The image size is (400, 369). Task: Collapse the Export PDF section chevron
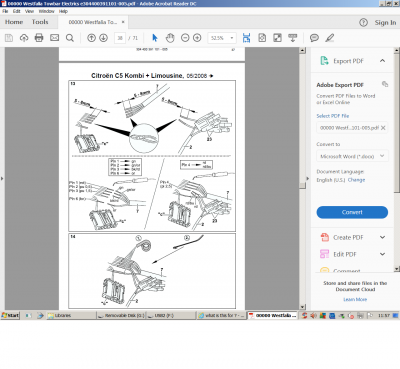click(x=382, y=61)
